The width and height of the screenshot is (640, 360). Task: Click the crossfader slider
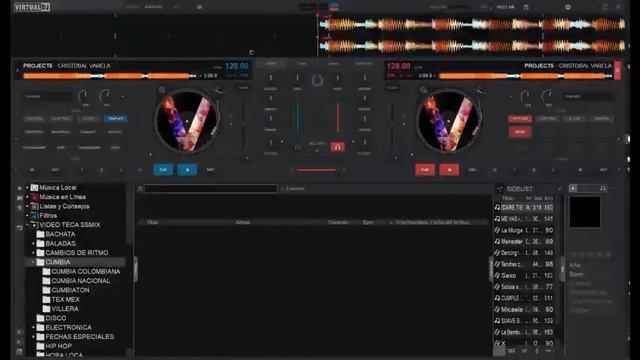[317, 170]
